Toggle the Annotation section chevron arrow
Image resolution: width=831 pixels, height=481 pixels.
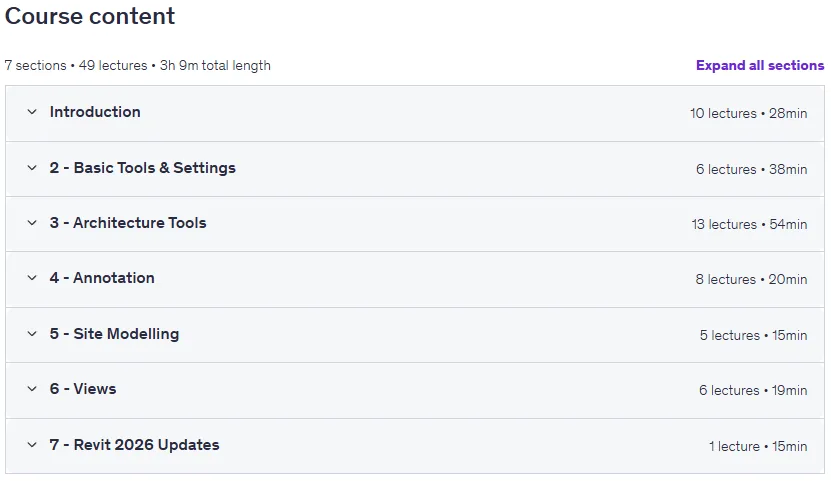[32, 278]
